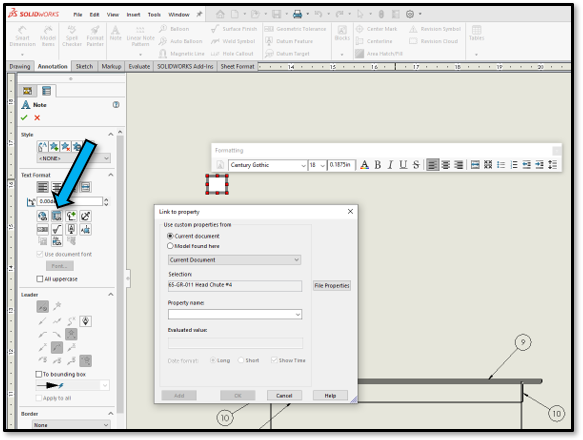Switch to the Evaluate tab

tap(139, 66)
